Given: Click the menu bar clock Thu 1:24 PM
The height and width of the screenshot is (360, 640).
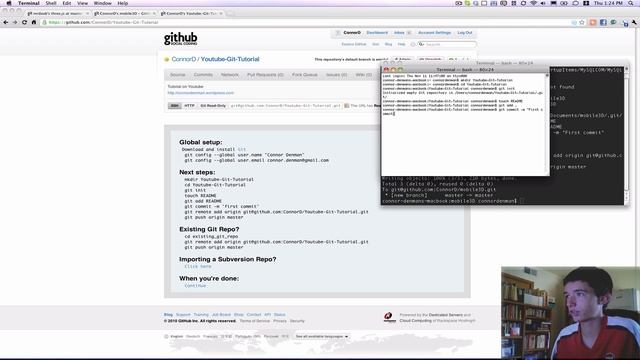Looking at the screenshot, I should click(x=608, y=3).
